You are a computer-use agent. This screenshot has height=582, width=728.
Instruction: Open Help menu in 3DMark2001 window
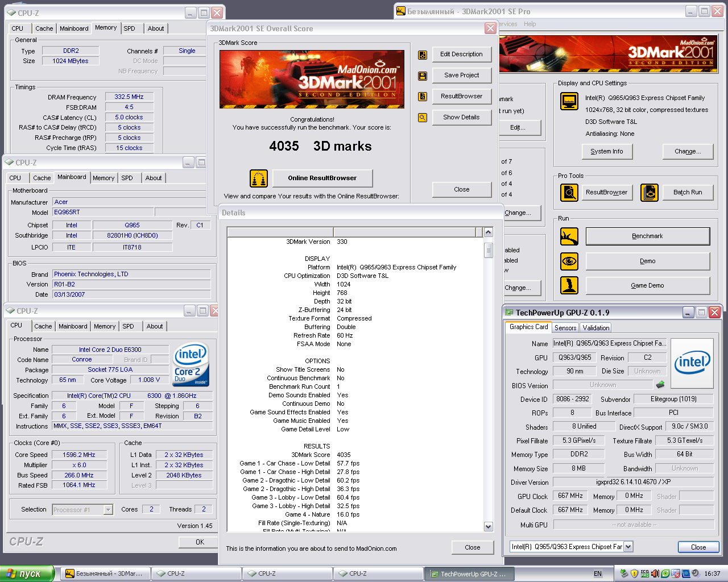(x=530, y=24)
